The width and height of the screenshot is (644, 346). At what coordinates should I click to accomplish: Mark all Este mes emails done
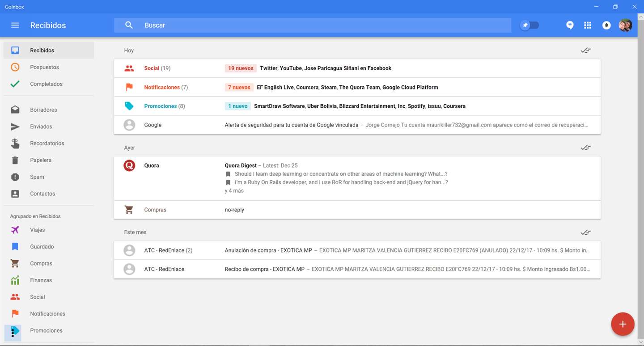pyautogui.click(x=586, y=232)
